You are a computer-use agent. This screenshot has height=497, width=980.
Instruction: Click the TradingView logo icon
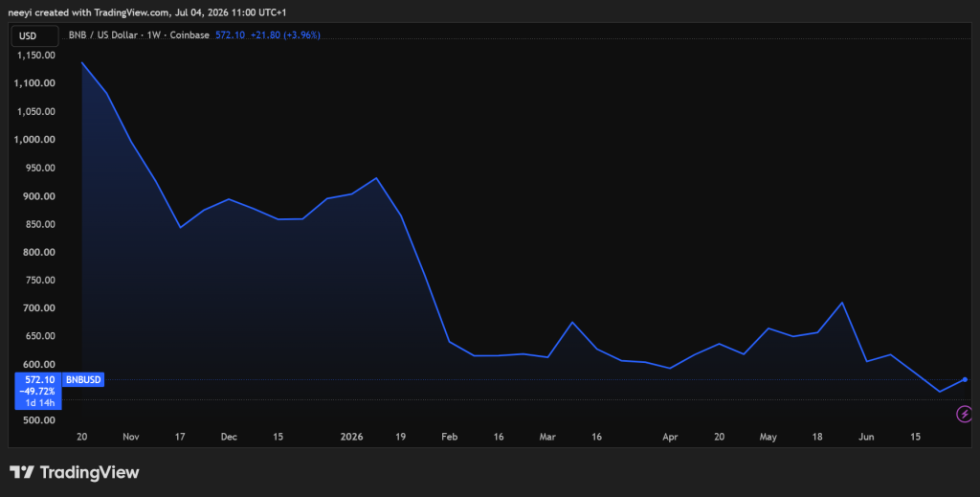click(x=22, y=473)
